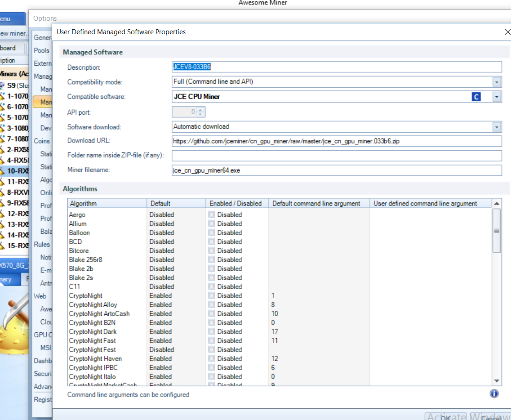Screen dimensions: 511x420
Task: Select the CryptoNight IPBC algorithm row
Action: (279, 367)
